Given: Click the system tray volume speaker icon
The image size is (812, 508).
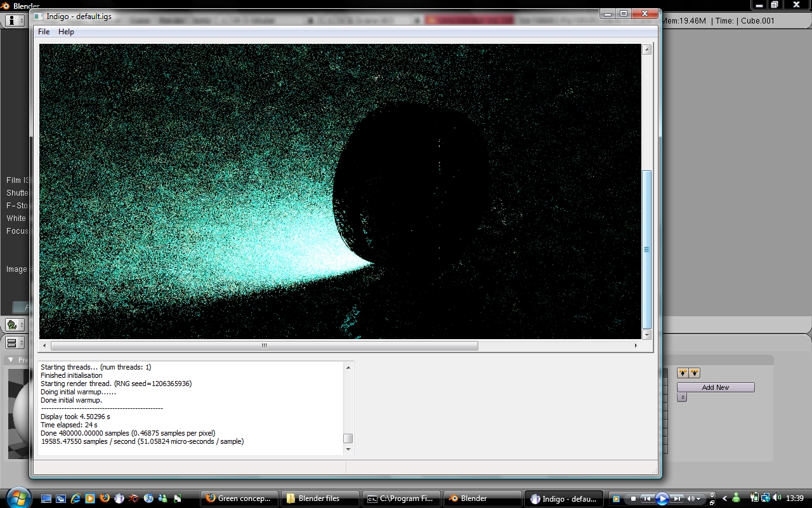Looking at the screenshot, I should point(776,498).
